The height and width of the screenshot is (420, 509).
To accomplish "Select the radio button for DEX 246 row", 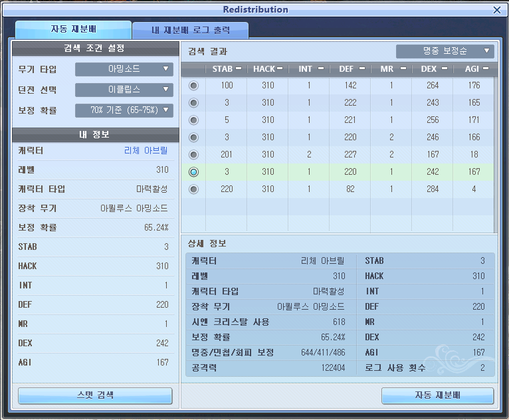I will pyautogui.click(x=193, y=138).
